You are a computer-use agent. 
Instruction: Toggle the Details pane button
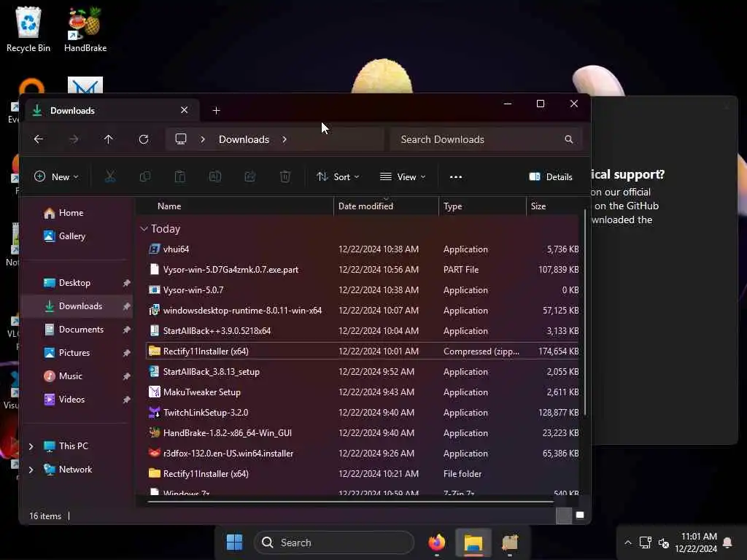pyautogui.click(x=551, y=176)
